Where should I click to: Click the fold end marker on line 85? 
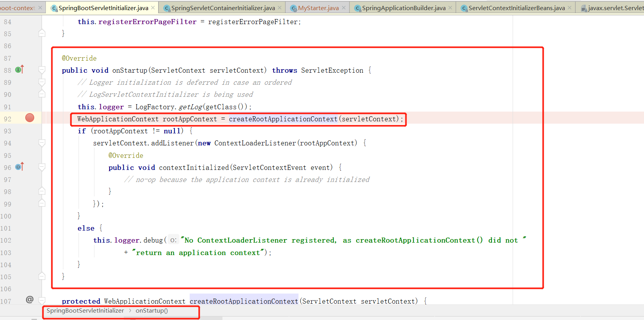[x=42, y=33]
